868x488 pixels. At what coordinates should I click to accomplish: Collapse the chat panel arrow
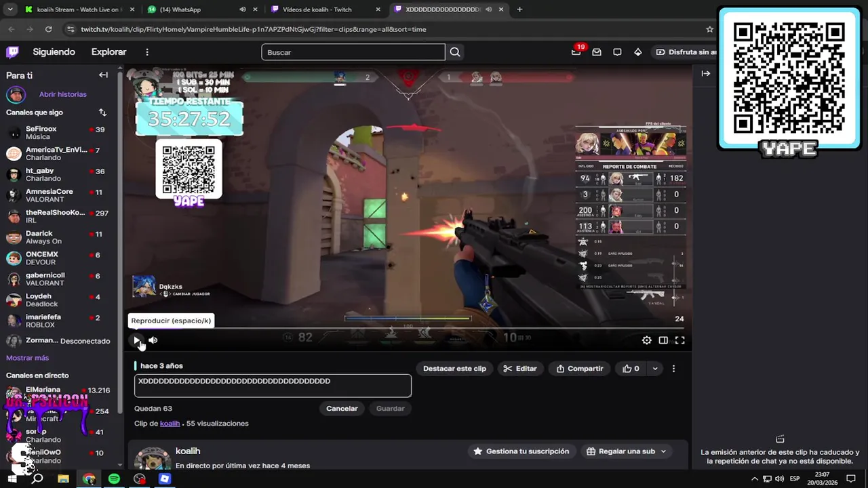click(706, 73)
